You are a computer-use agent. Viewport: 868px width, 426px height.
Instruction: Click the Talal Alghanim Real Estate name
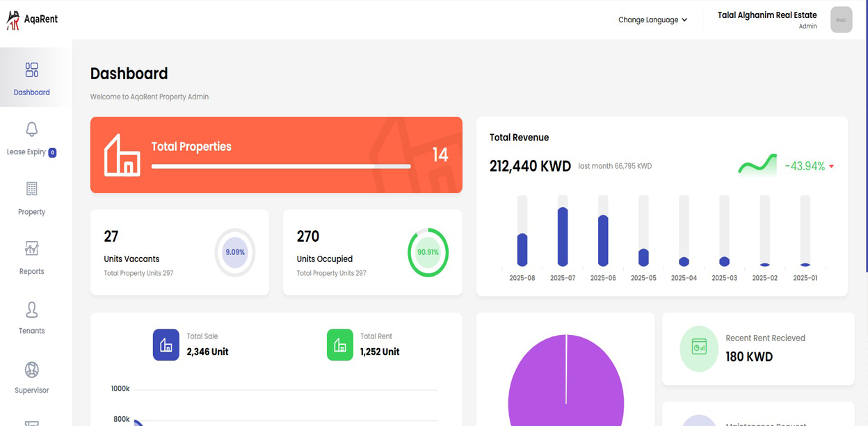[x=767, y=15]
